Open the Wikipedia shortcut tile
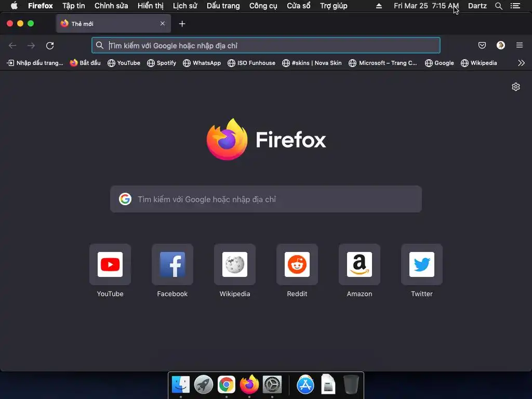The width and height of the screenshot is (532, 399). click(235, 264)
